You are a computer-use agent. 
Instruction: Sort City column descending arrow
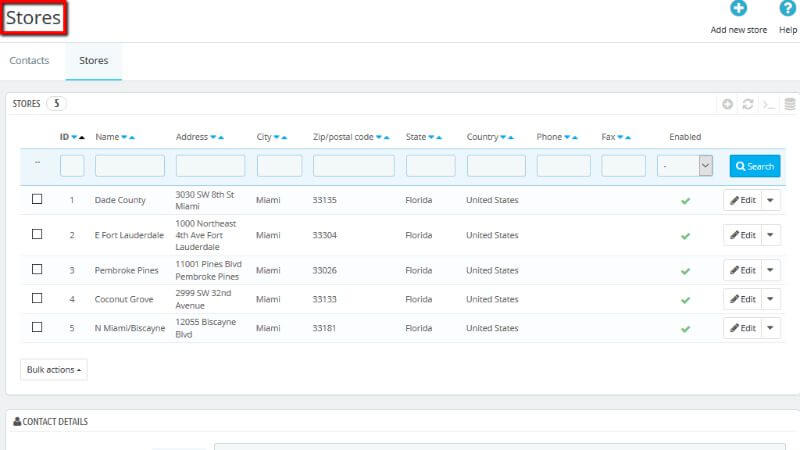pyautogui.click(x=277, y=137)
